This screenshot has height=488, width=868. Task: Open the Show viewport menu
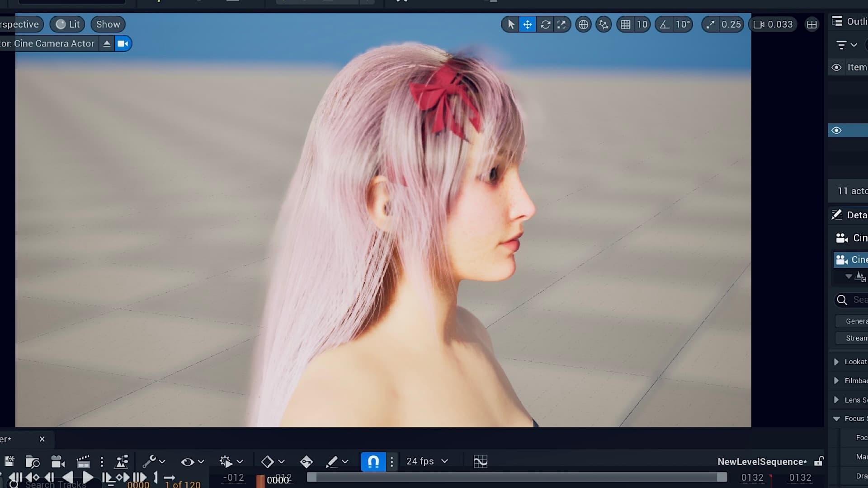(x=108, y=24)
